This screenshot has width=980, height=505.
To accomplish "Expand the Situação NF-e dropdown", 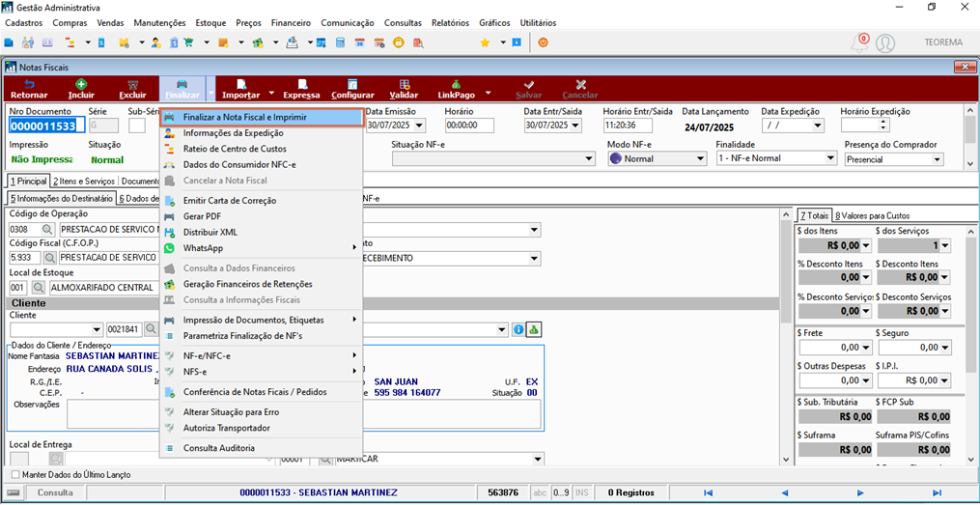I will click(x=589, y=158).
